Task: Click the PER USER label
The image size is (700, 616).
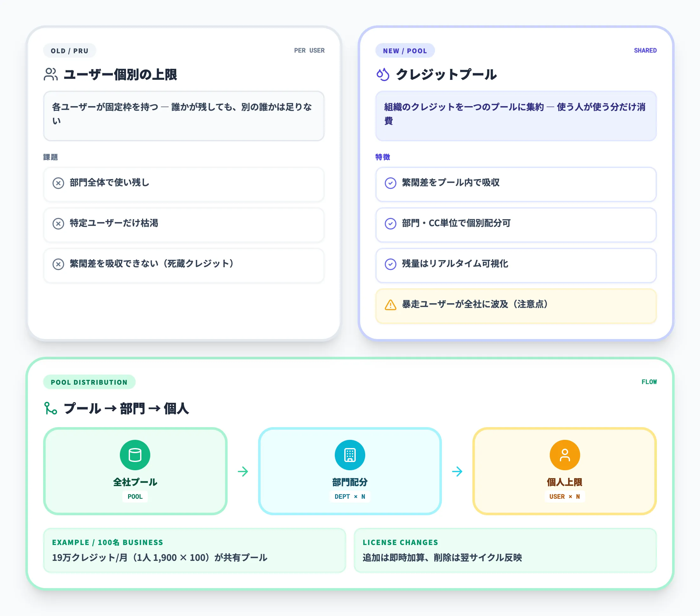Action: click(309, 51)
